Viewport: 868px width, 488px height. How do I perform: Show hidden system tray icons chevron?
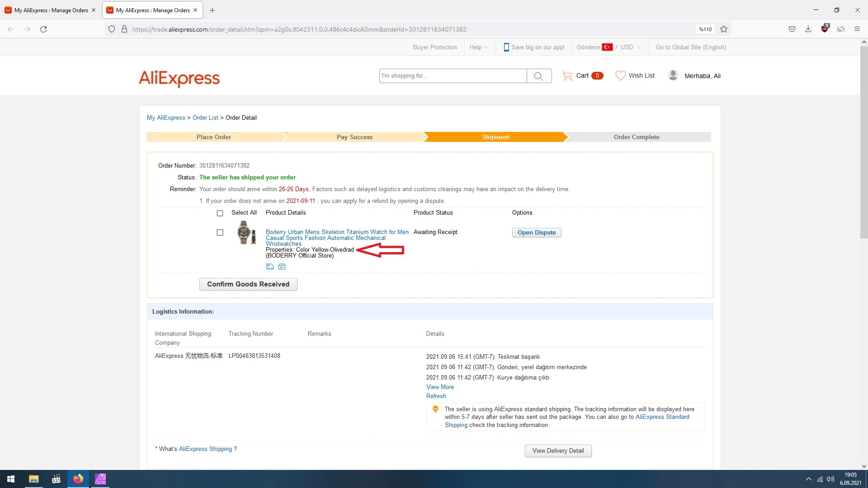pos(808,479)
